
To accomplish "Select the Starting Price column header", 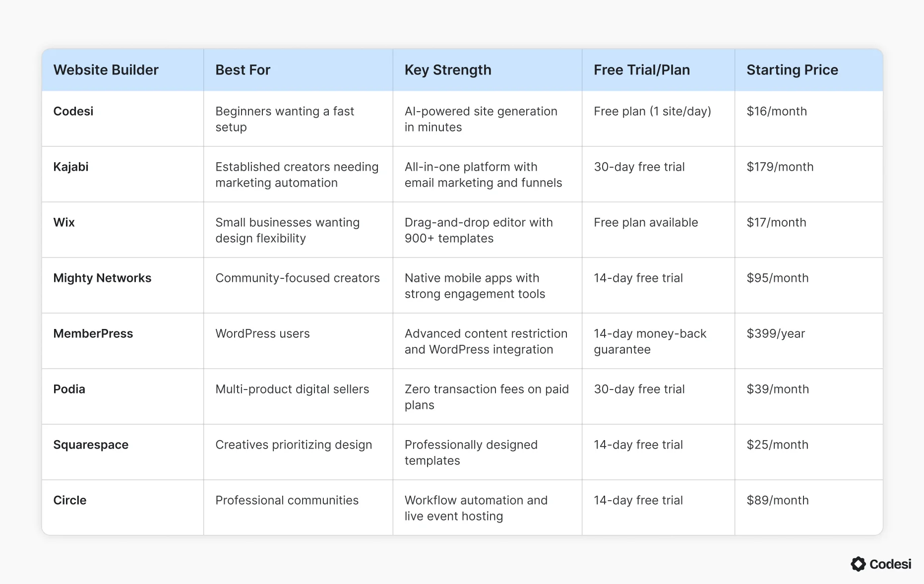I will pos(792,70).
